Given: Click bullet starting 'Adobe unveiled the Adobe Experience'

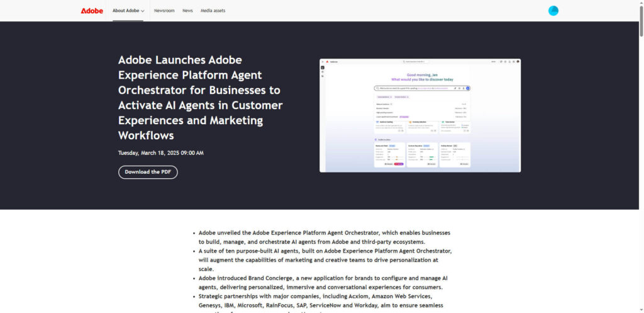Looking at the screenshot, I should (325, 237).
